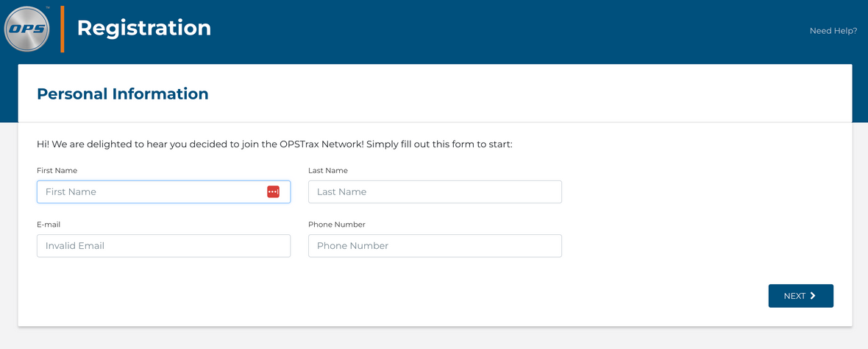Screen dimensions: 868x349
Task: Open the Need Help? link
Action: (x=833, y=31)
